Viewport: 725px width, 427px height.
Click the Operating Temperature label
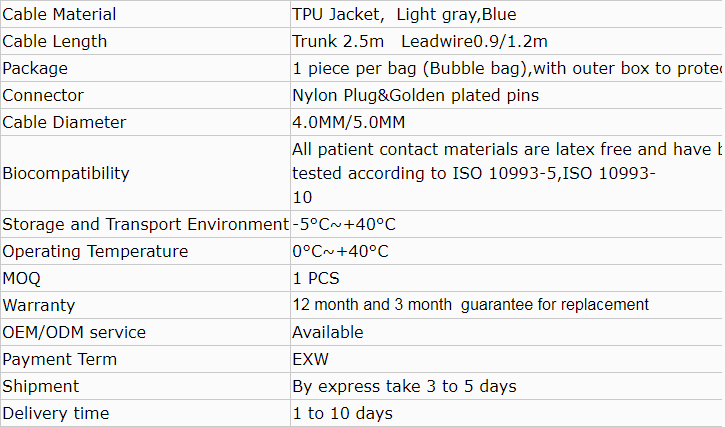click(x=95, y=251)
